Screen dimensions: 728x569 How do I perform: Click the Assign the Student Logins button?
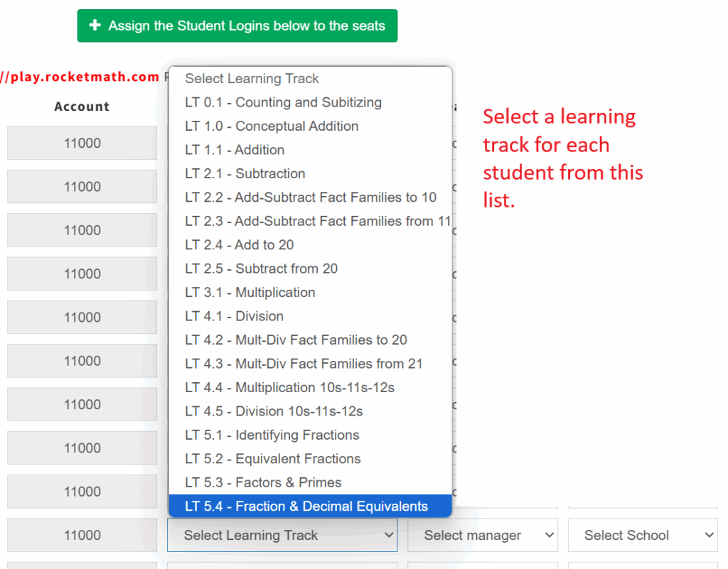point(237,25)
